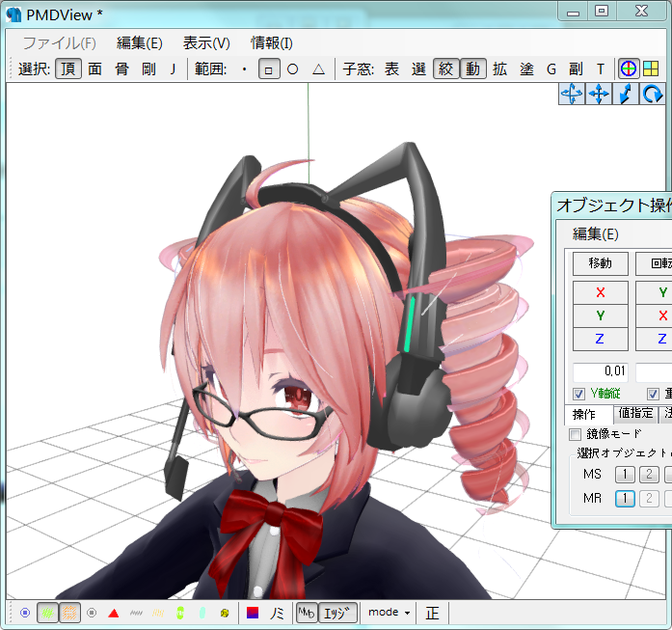Select the rectangle range selection icon

pos(269,69)
